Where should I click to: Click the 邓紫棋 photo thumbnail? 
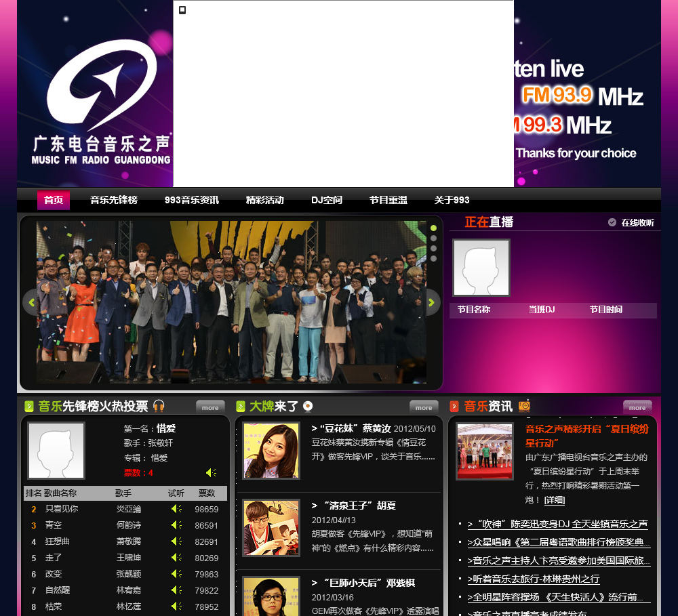(271, 596)
